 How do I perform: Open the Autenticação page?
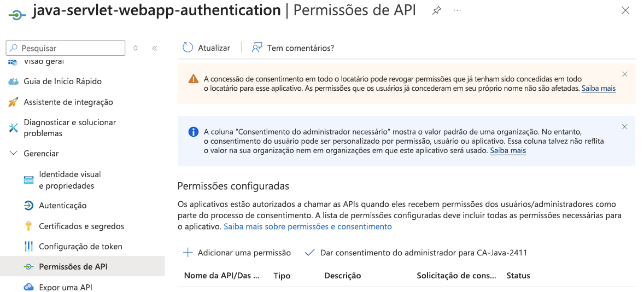coord(63,206)
